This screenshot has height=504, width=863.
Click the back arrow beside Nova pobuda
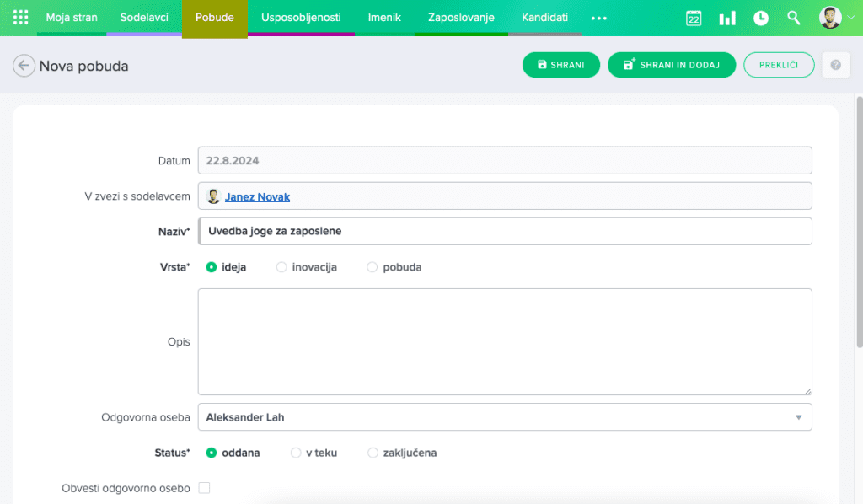coord(24,66)
